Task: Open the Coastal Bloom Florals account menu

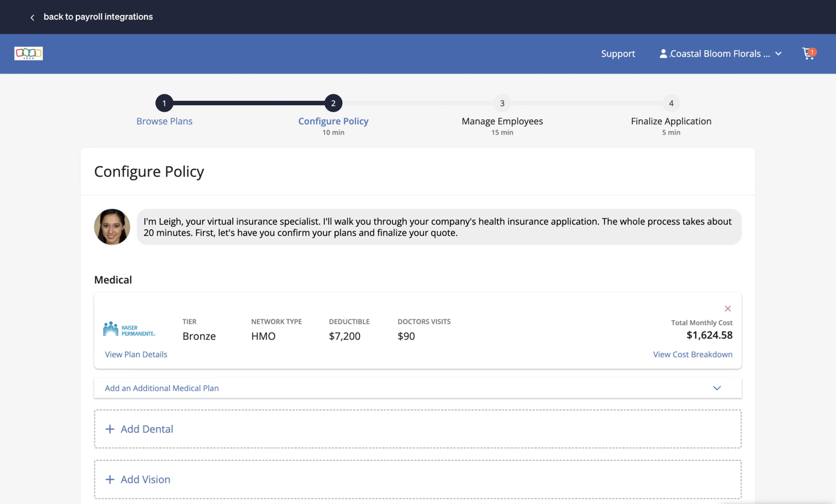Action: point(721,54)
